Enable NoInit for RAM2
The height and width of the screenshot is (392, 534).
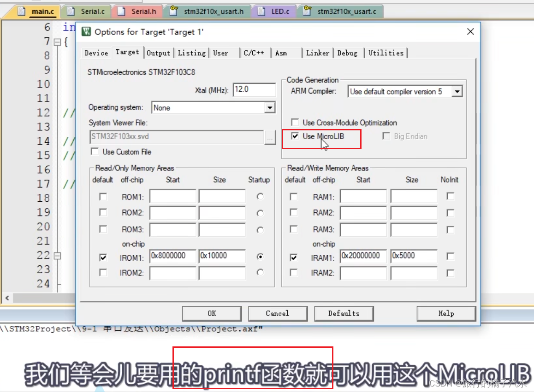tap(450, 213)
